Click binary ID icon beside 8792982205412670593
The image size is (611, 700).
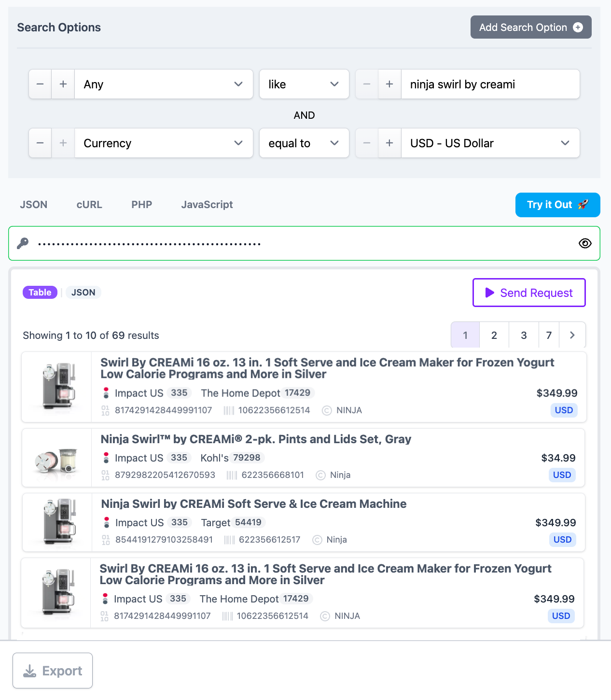(105, 475)
